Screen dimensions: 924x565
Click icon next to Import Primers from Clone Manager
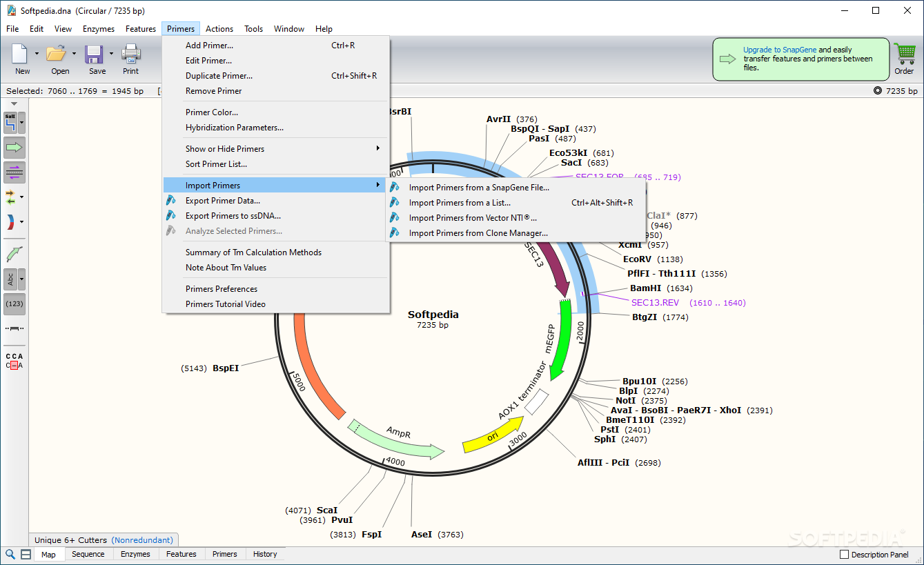click(395, 233)
